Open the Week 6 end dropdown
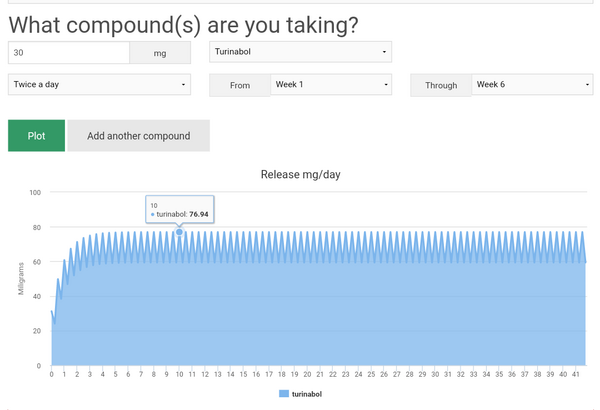600x410 pixels. tap(532, 85)
